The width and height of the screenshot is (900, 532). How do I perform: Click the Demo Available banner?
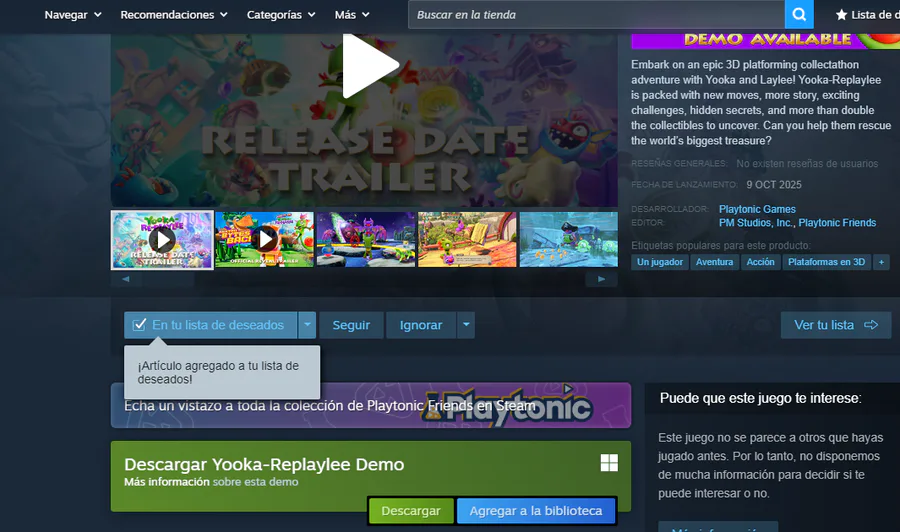pyautogui.click(x=766, y=40)
